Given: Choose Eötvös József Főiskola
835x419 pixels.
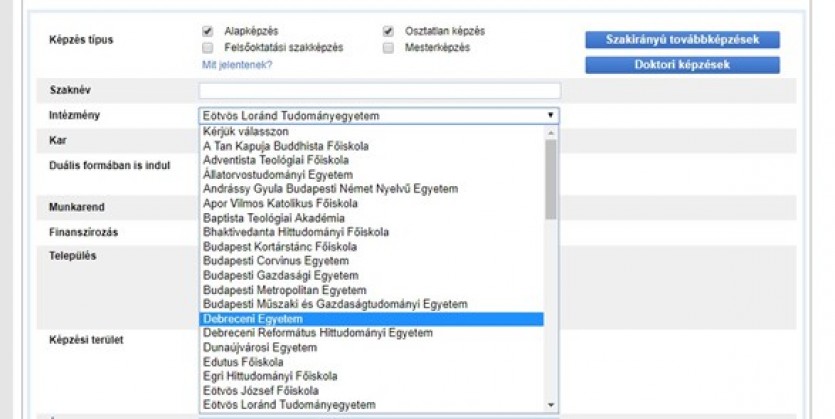Looking at the screenshot, I should click(x=372, y=391).
